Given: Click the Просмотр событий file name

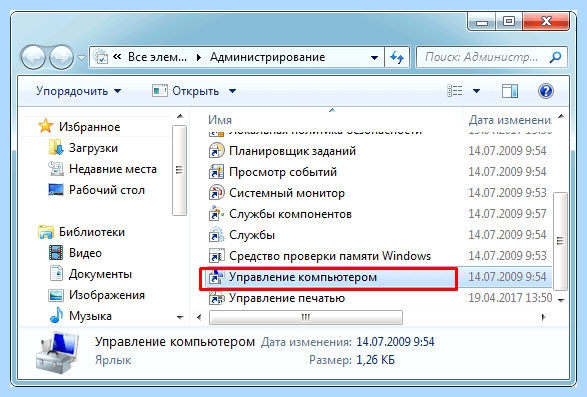Looking at the screenshot, I should point(283,172).
